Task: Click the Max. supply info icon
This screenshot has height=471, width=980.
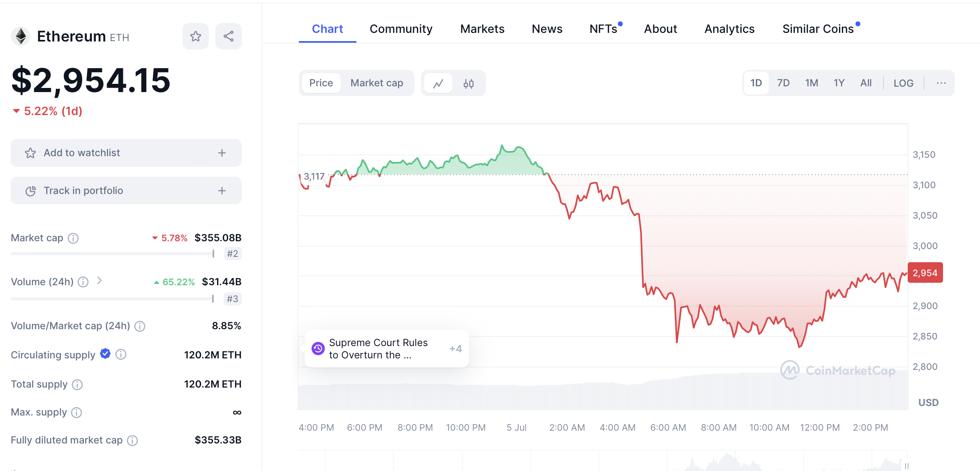Action: click(x=76, y=412)
